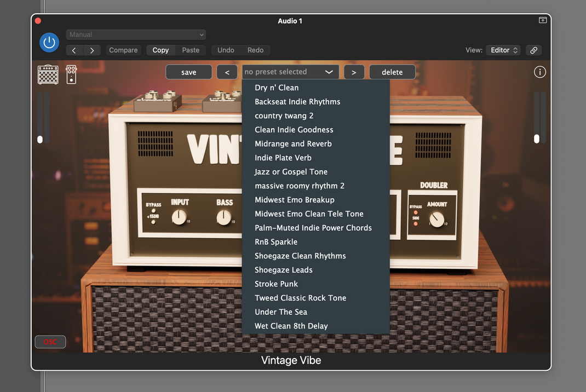This screenshot has width=586, height=392.
Task: Click the save button
Action: pyautogui.click(x=188, y=71)
